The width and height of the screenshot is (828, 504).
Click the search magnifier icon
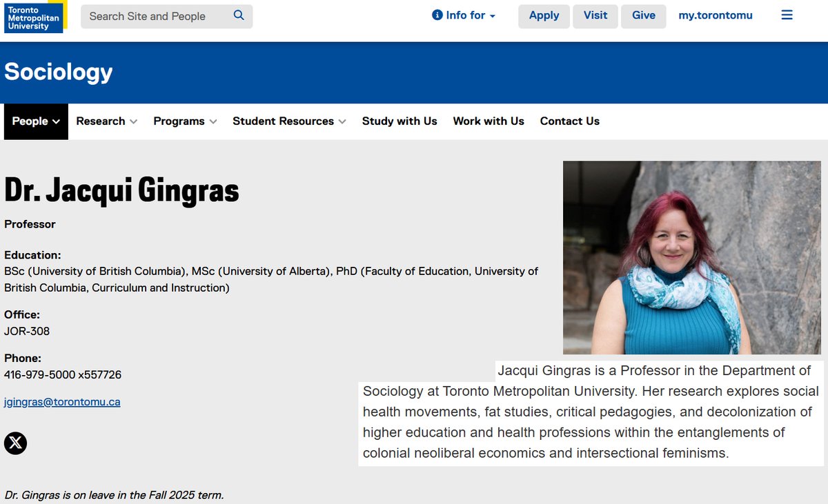239,15
